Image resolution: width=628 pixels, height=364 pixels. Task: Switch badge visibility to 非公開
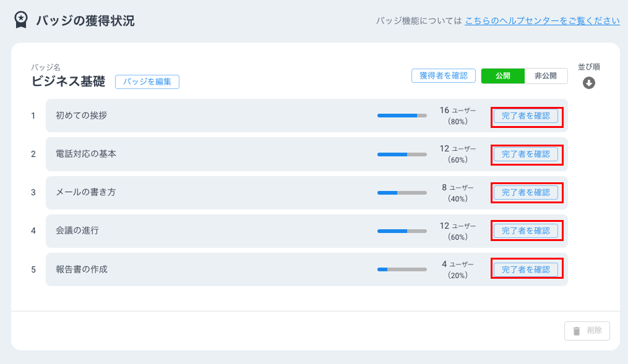point(546,76)
